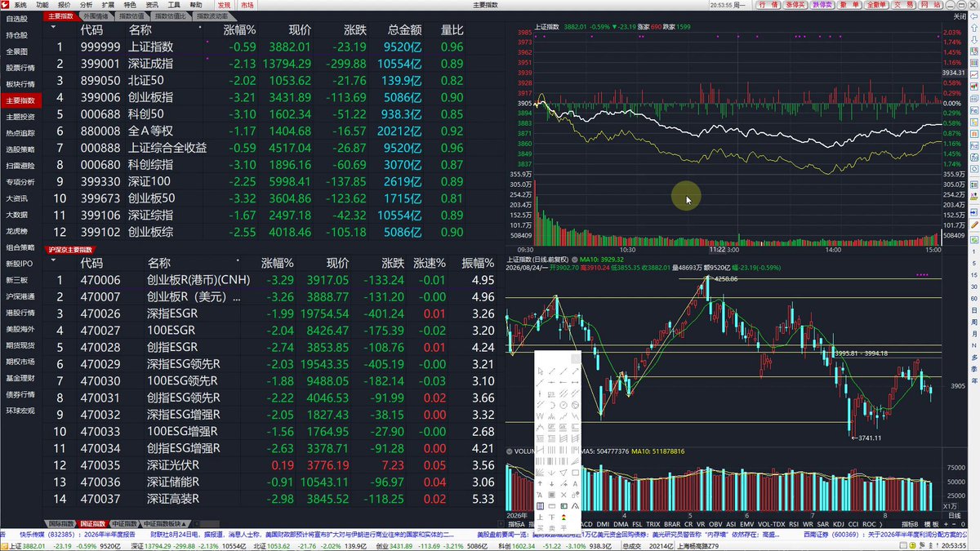980x551 pixels.
Task: Select the KDJ indicator tab
Action: pos(839,524)
